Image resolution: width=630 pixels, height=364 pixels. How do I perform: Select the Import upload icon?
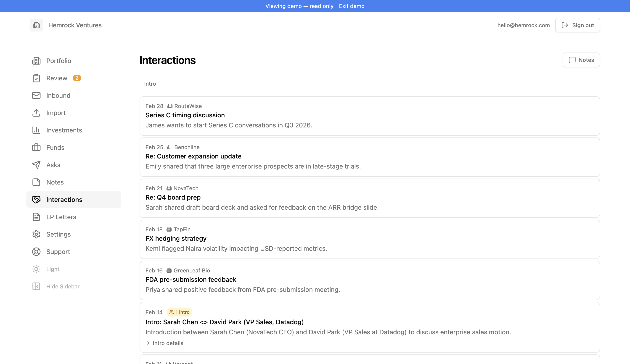click(x=36, y=113)
